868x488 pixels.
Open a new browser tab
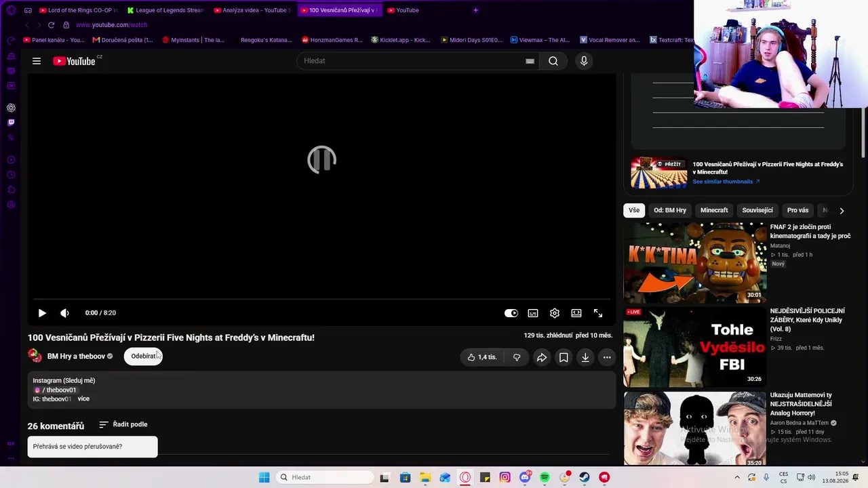(x=475, y=10)
